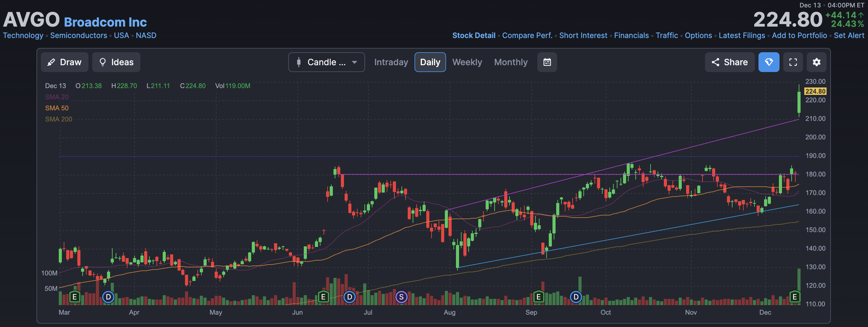Enter fullscreen chart mode
This screenshot has height=327, width=868.
click(793, 62)
